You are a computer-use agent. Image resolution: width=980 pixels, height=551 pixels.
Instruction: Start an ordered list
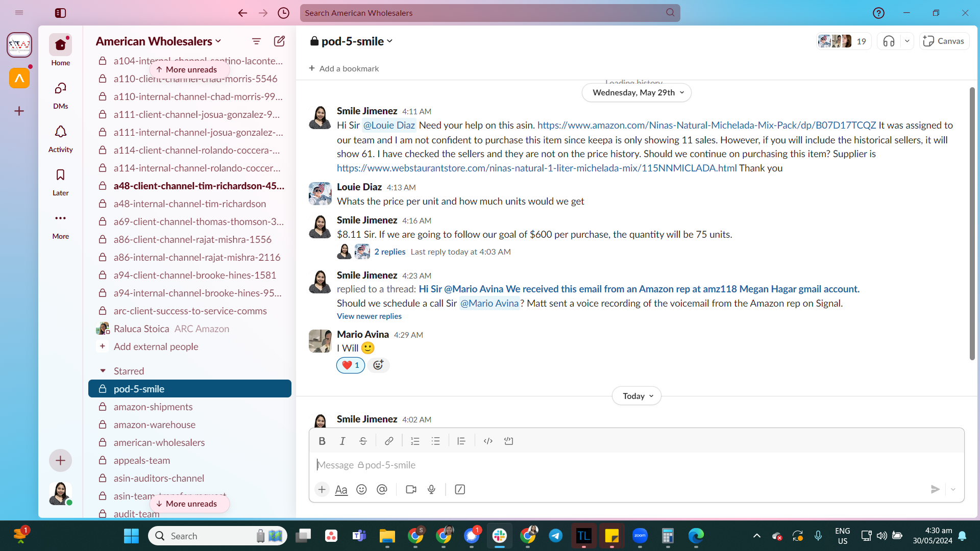pyautogui.click(x=415, y=441)
